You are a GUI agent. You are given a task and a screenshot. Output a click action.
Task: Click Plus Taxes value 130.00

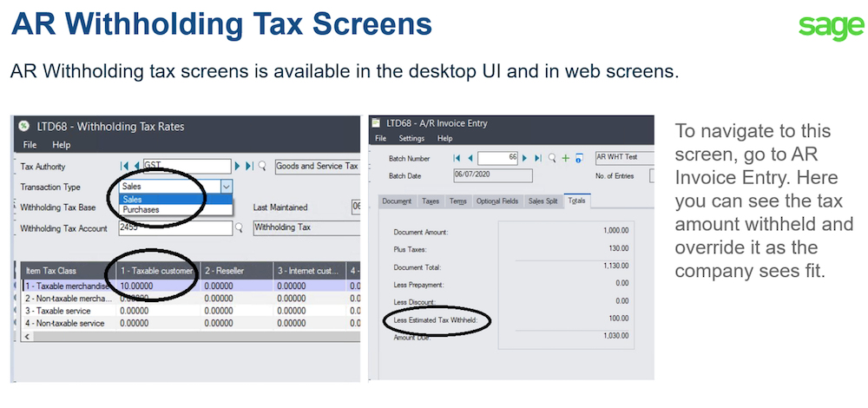click(x=619, y=248)
